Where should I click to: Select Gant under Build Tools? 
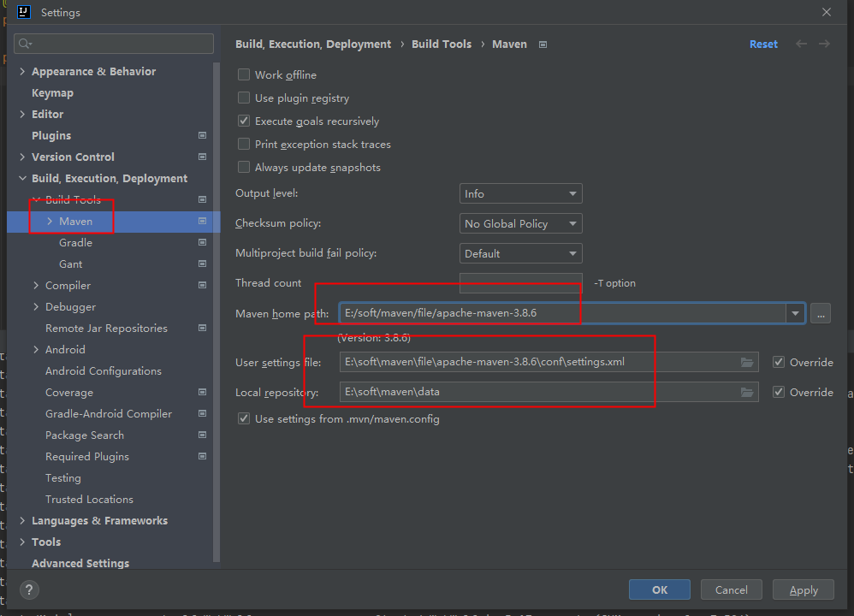(71, 264)
